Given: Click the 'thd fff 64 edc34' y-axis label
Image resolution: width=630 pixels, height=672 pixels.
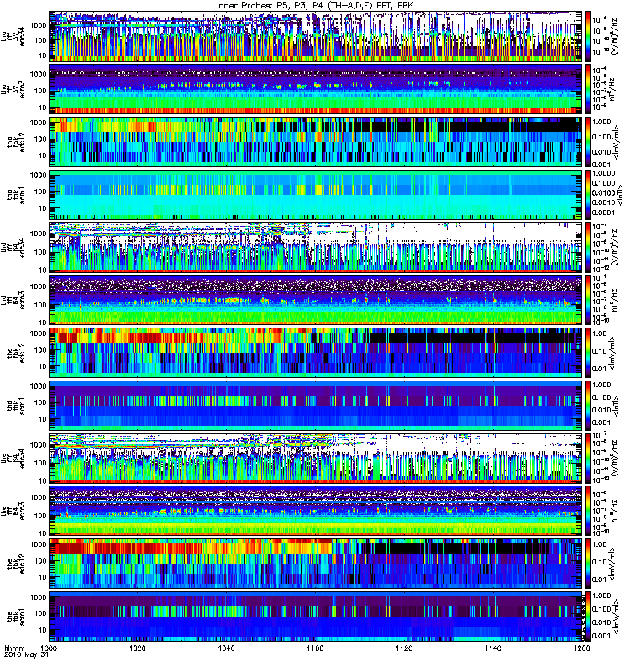Looking at the screenshot, I should click(13, 247).
